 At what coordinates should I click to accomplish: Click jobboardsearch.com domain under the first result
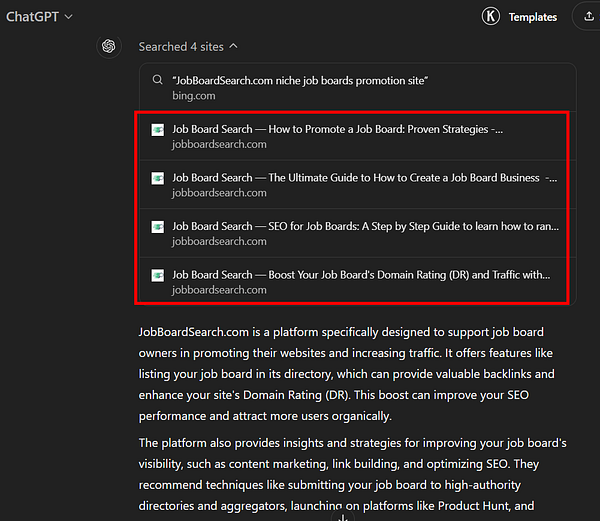pos(219,144)
